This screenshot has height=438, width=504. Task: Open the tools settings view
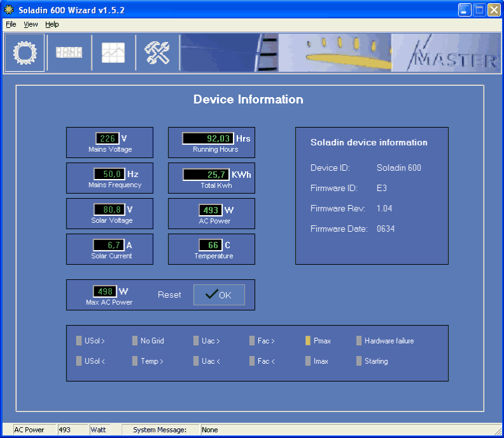coord(157,53)
